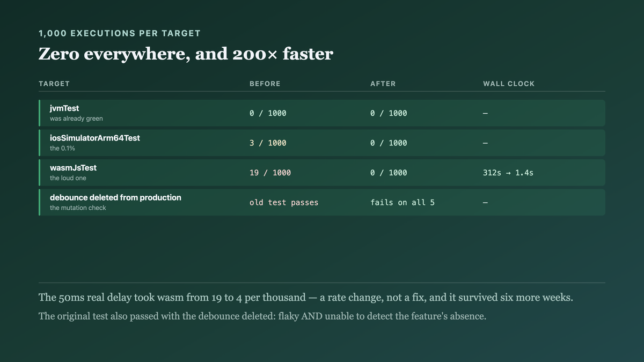644x362 pixels.
Task: Click the '19 / 1000' before value
Action: (x=270, y=173)
